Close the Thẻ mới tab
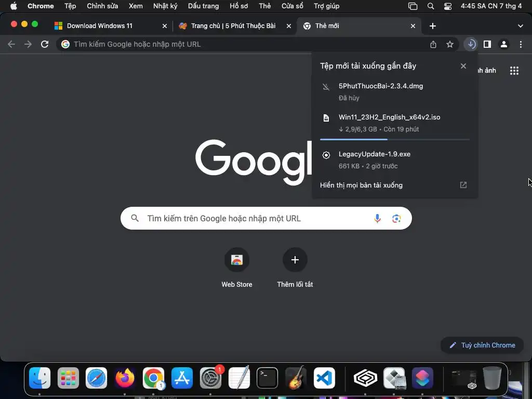The width and height of the screenshot is (532, 399). (x=413, y=26)
